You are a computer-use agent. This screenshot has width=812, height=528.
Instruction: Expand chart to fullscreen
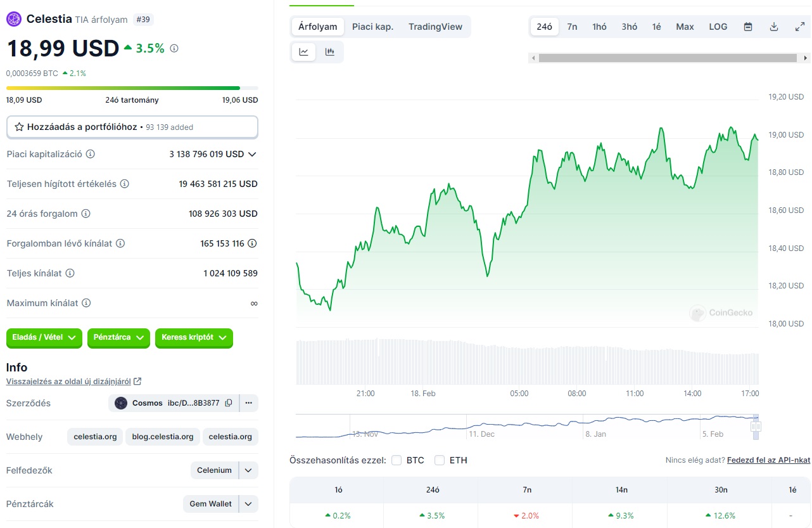799,27
